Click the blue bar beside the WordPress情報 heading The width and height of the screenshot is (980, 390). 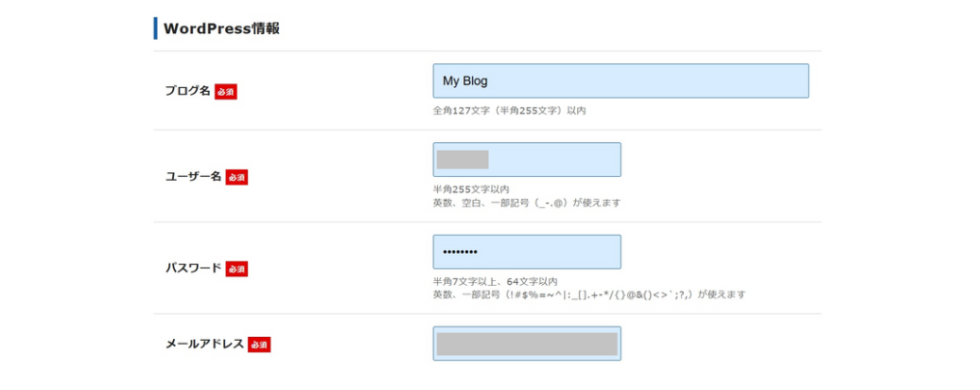pyautogui.click(x=155, y=28)
